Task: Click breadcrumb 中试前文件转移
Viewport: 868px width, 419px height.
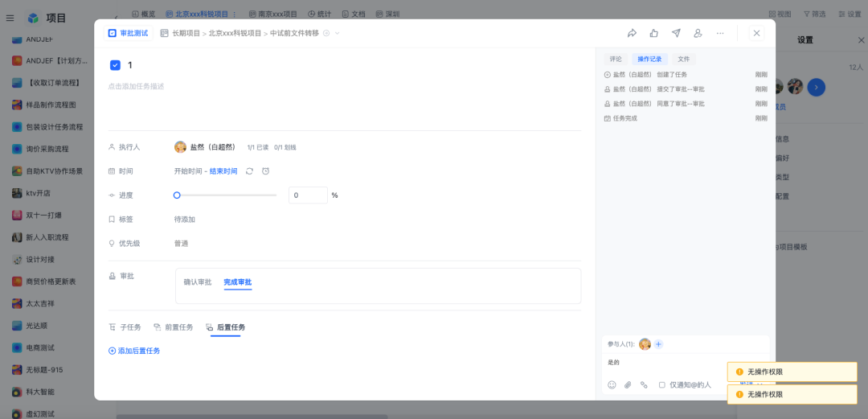Action: coord(294,33)
